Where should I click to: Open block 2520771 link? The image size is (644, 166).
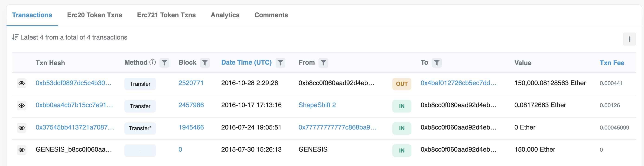[x=191, y=83]
